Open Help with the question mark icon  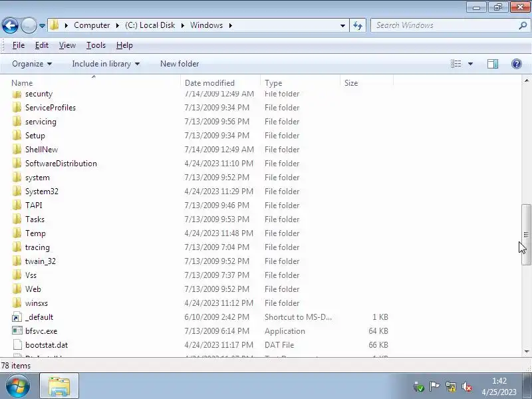click(517, 64)
